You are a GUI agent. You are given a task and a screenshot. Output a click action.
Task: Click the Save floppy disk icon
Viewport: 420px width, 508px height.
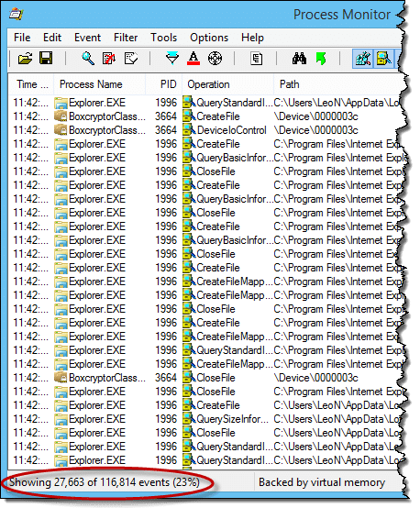(46, 59)
